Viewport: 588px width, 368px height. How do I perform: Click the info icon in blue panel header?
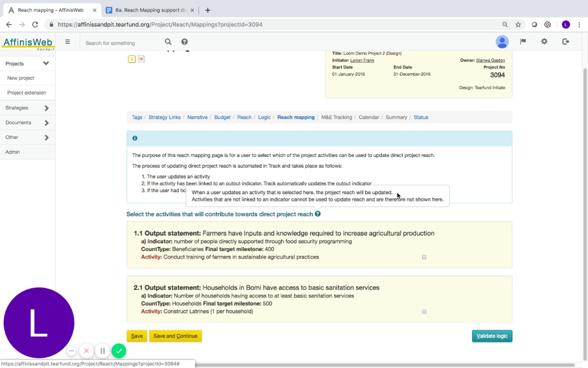135,138
